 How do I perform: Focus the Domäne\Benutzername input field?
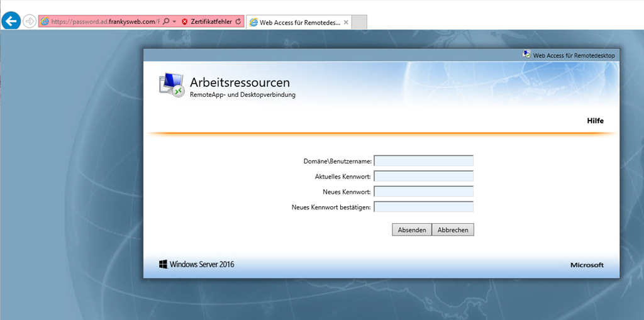(x=423, y=161)
